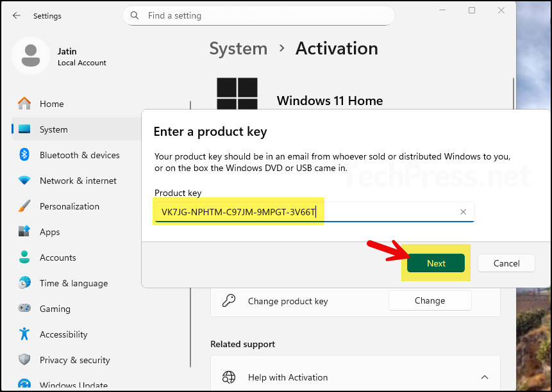Click the Windows logo on Activation page
The height and width of the screenshot is (392, 552).
[237, 94]
